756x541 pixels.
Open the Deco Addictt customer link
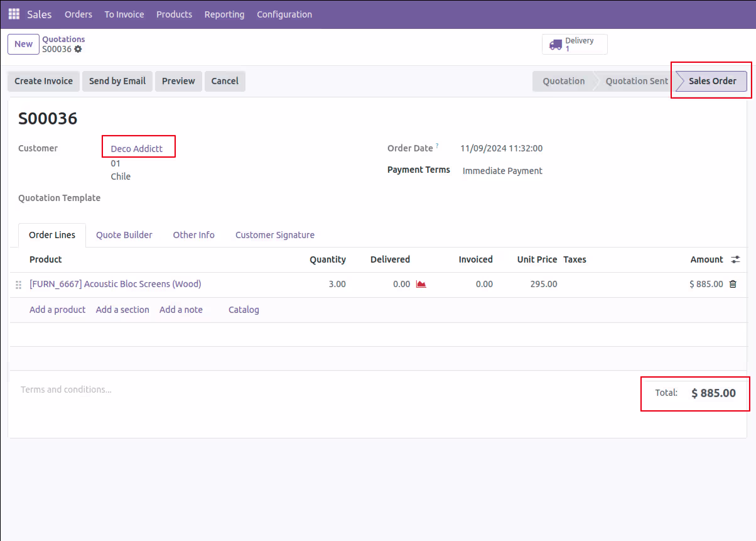click(x=137, y=149)
